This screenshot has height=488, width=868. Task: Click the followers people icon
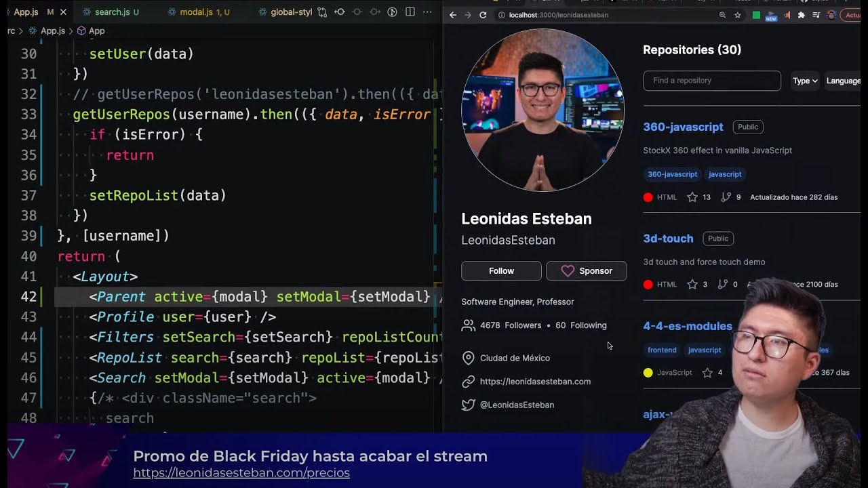468,325
